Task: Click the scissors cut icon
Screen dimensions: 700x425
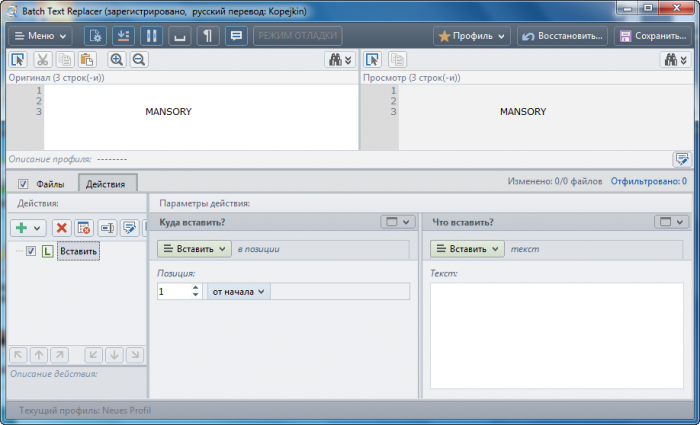Action: pos(43,60)
